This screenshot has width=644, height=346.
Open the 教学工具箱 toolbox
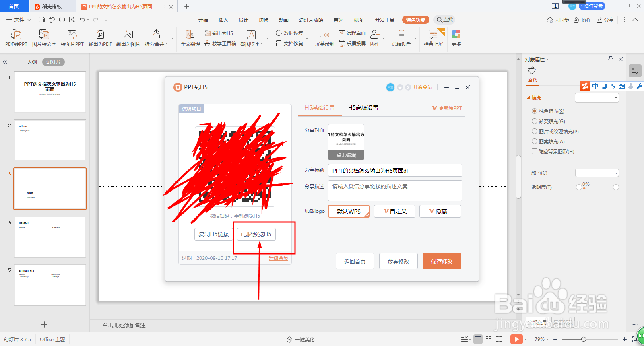(220, 43)
